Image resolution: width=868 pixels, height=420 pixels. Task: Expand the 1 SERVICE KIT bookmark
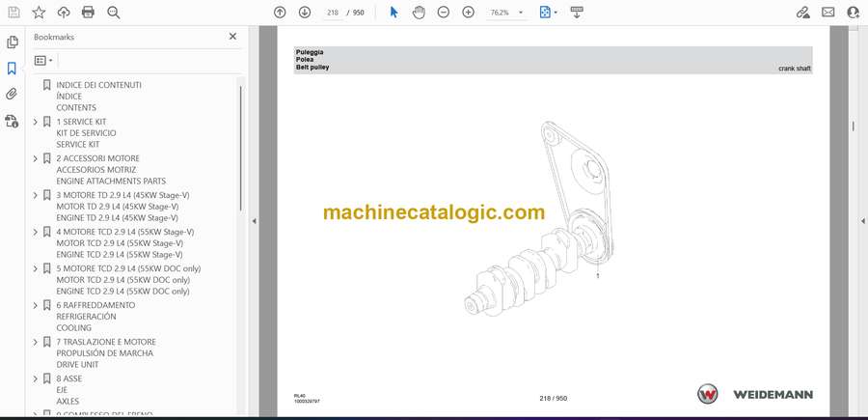click(x=36, y=122)
